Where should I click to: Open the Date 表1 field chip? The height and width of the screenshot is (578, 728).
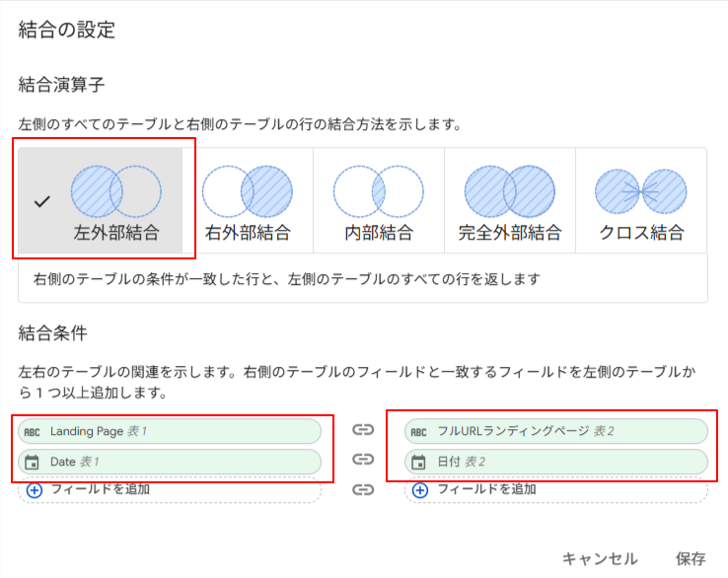[170, 462]
